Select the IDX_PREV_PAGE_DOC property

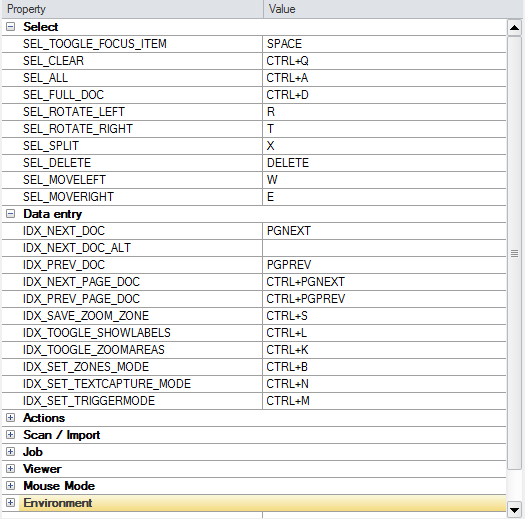132,299
